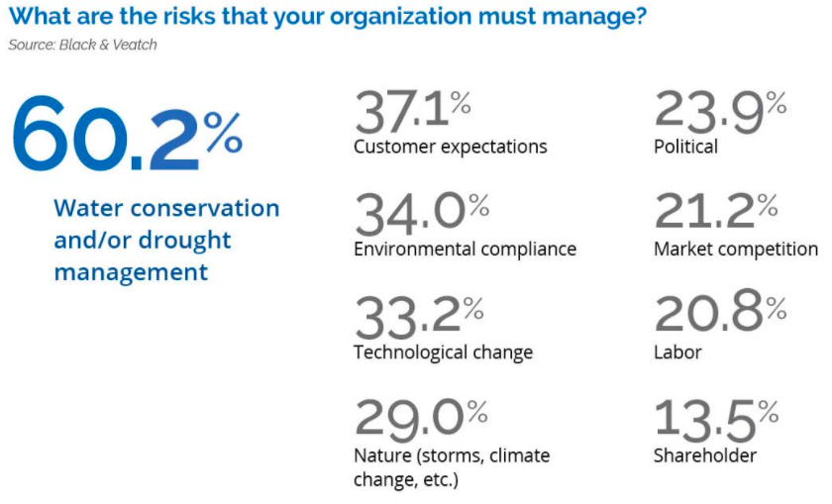Click the 29.0% statistic
This screenshot has height=504, width=832.
(x=421, y=420)
